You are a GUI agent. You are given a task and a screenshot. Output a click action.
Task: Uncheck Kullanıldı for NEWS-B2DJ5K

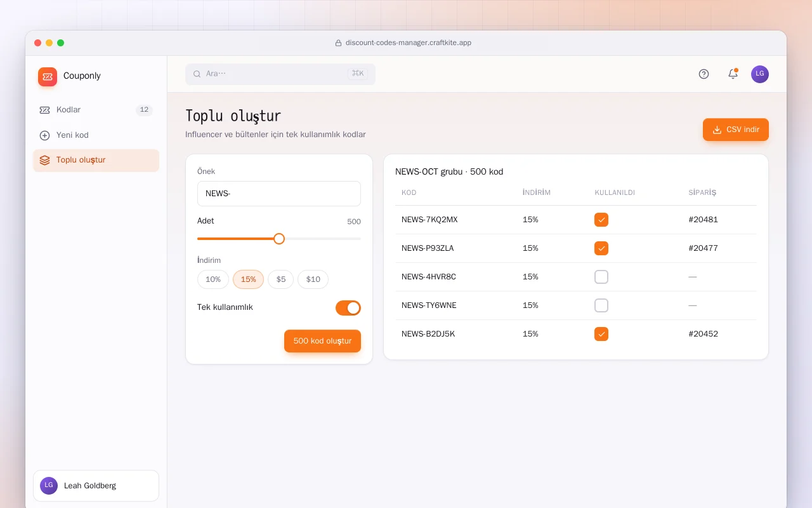coord(601,334)
